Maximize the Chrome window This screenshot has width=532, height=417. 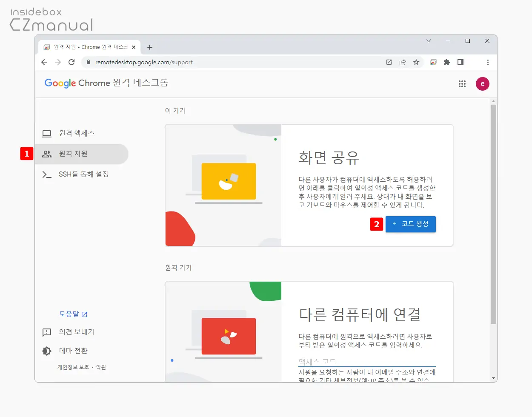coord(468,41)
